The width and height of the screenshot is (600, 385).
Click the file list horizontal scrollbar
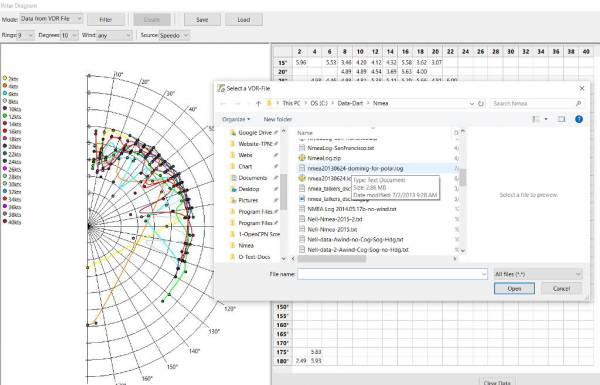332,259
